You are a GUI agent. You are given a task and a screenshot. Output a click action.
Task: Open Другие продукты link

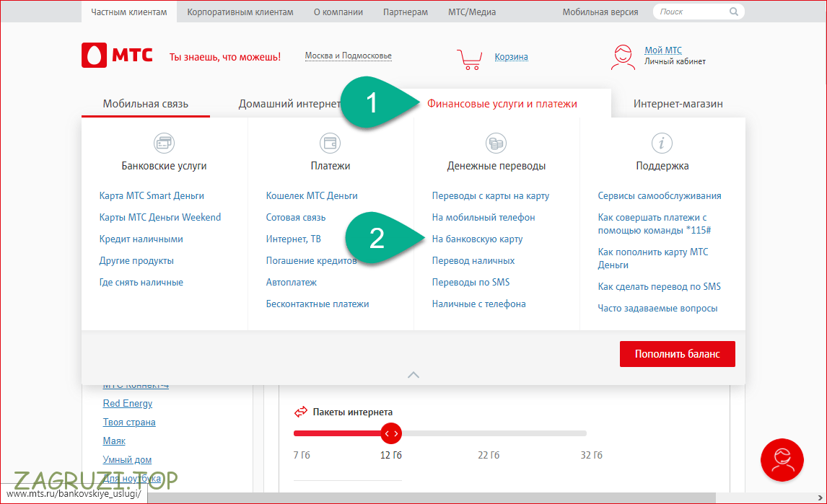pos(136,260)
